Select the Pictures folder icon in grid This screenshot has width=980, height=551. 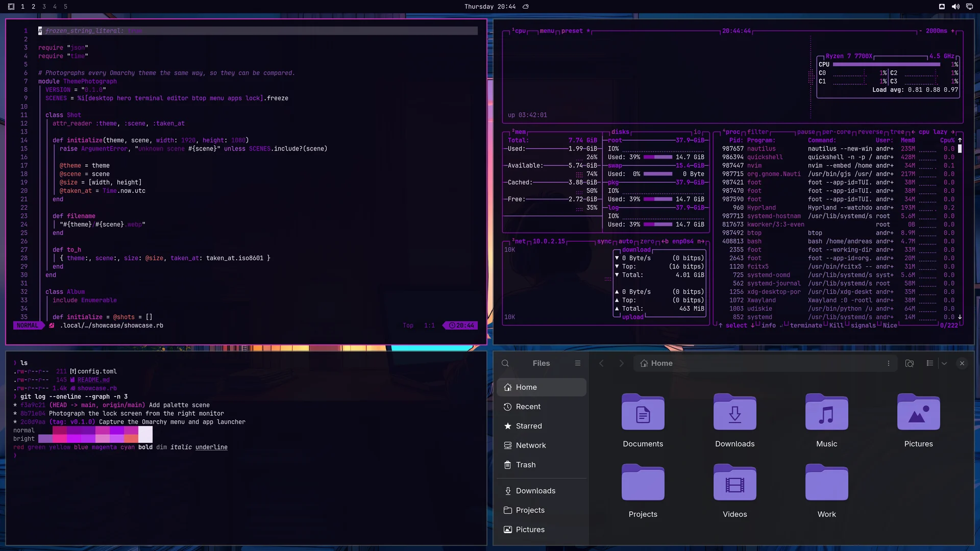click(x=919, y=412)
